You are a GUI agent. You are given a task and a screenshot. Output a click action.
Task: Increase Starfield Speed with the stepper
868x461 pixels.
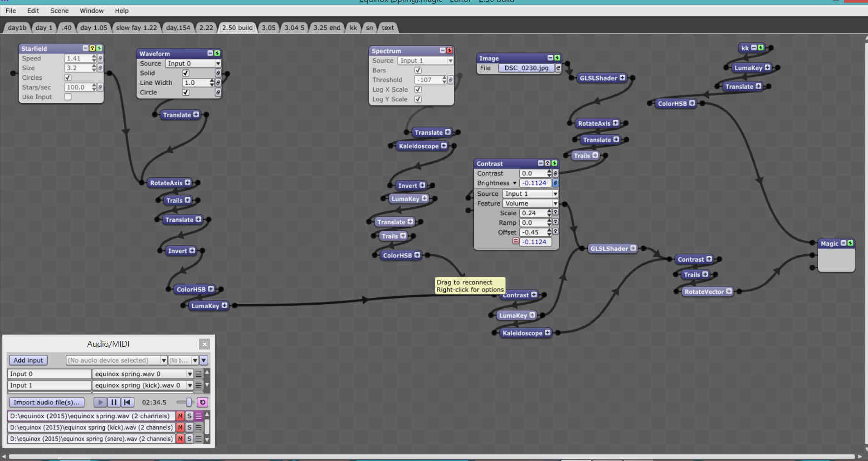tap(94, 57)
